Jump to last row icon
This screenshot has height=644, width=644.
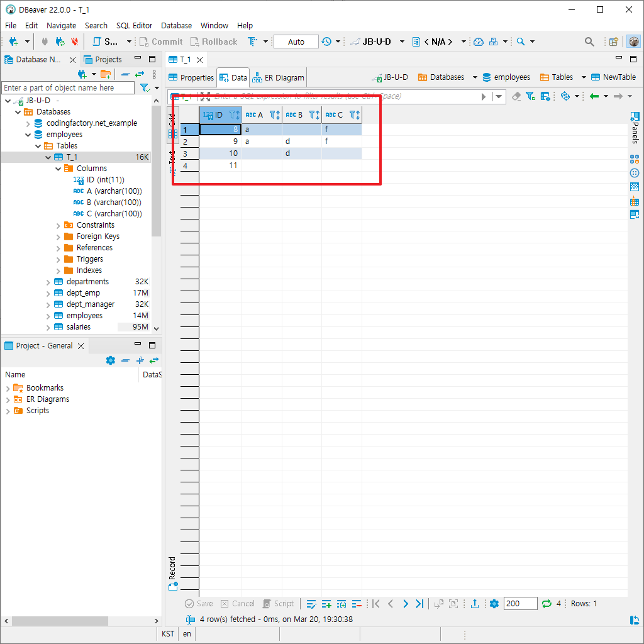pos(419,604)
